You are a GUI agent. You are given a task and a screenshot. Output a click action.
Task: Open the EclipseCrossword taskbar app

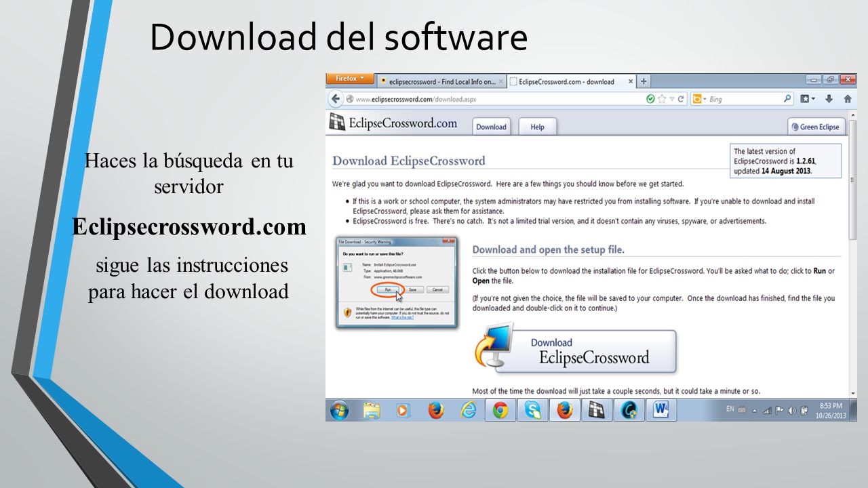click(596, 410)
